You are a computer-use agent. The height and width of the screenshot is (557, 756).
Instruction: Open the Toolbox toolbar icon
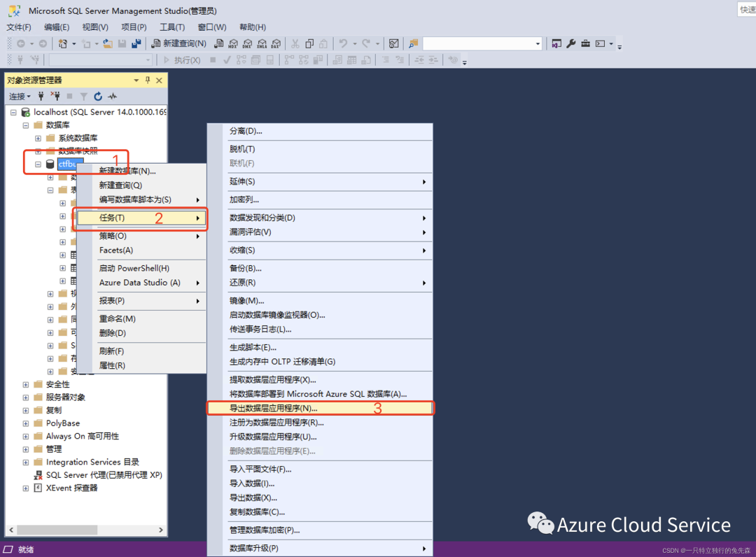point(585,44)
